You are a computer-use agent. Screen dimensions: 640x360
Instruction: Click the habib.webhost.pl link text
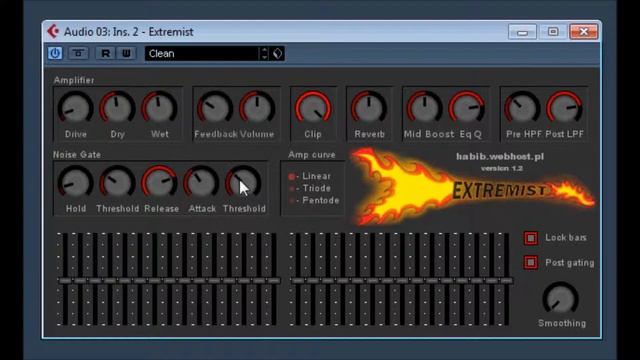point(500,157)
